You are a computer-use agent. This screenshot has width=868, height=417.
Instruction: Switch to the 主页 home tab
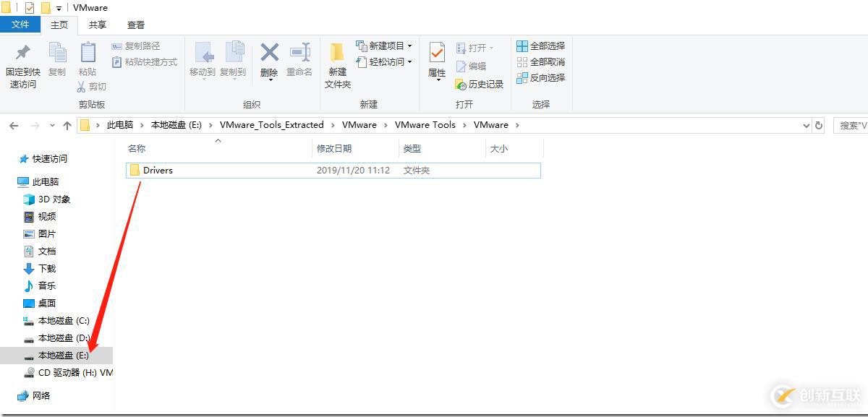pyautogui.click(x=59, y=25)
